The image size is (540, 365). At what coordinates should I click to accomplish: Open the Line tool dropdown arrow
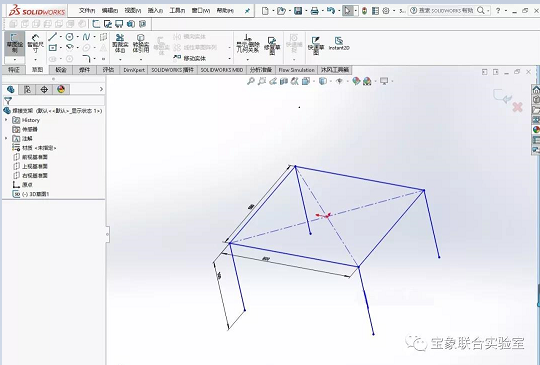[x=61, y=37]
